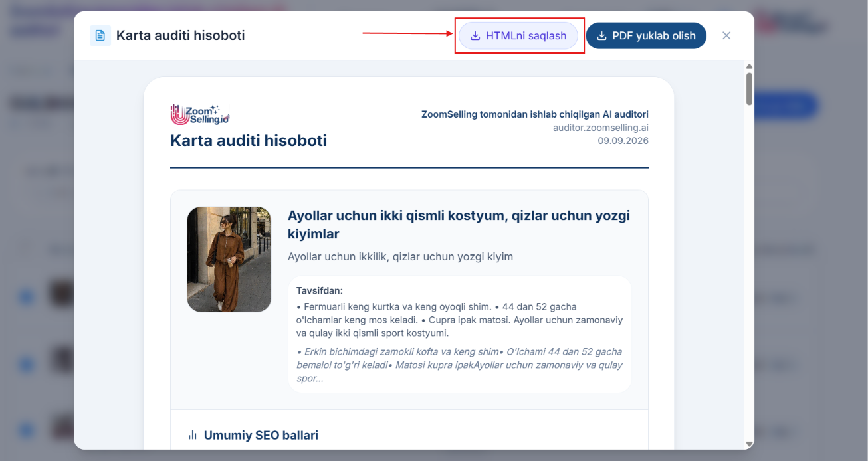Click the download icon in HTMLni saqlash
The height and width of the screenshot is (461, 868).
(x=475, y=36)
